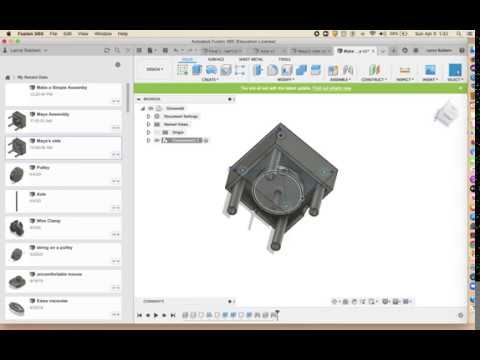This screenshot has height=360, width=480.
Task: Click the search icon in data panel header
Action: (x=117, y=51)
